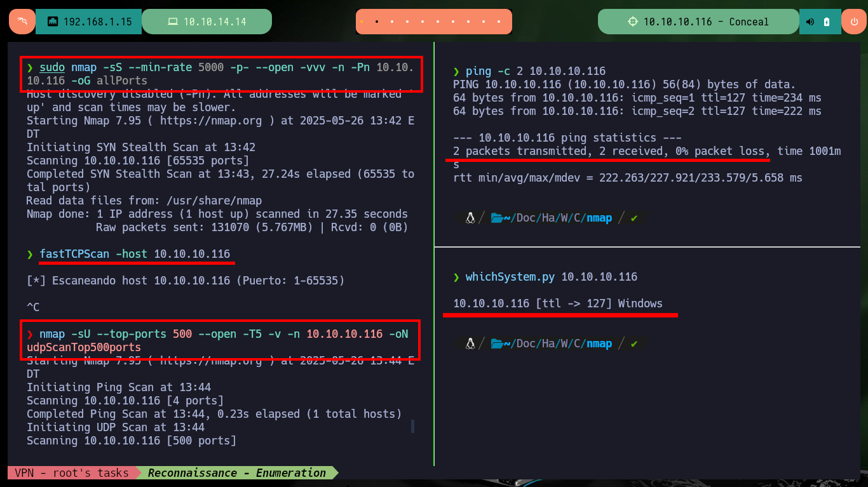Click the laptop icon beside 10.10.14.14
The image size is (868, 487).
(172, 22)
